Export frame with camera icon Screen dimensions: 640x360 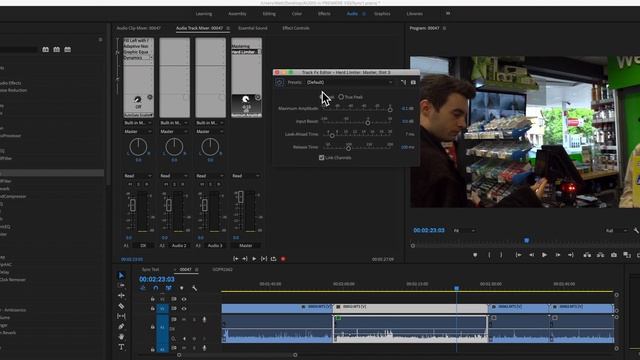click(x=614, y=255)
